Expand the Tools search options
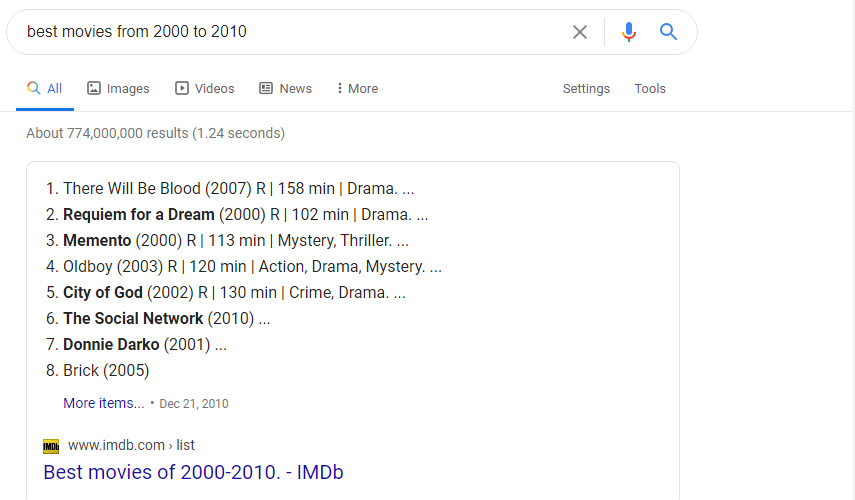The image size is (855, 500). pyautogui.click(x=650, y=88)
